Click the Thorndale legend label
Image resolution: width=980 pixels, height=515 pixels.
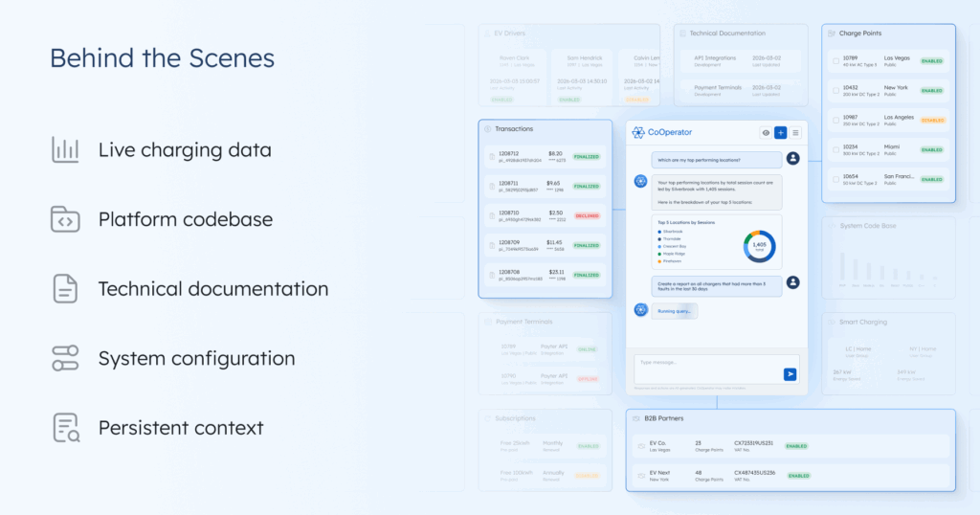point(672,238)
